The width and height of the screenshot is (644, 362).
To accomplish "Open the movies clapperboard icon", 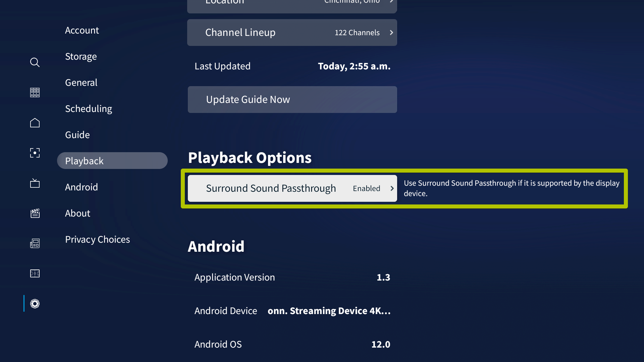I will (35, 213).
